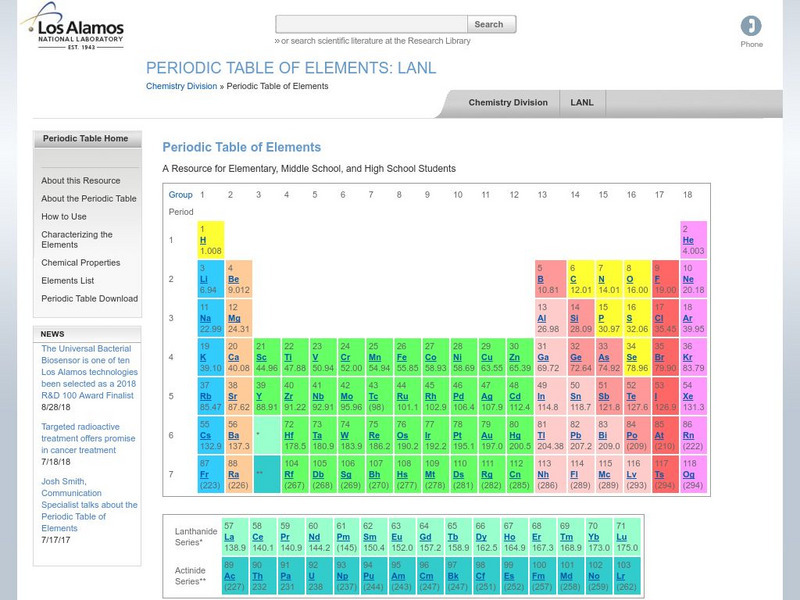Open the Radon (Rn) element link

[x=688, y=435]
